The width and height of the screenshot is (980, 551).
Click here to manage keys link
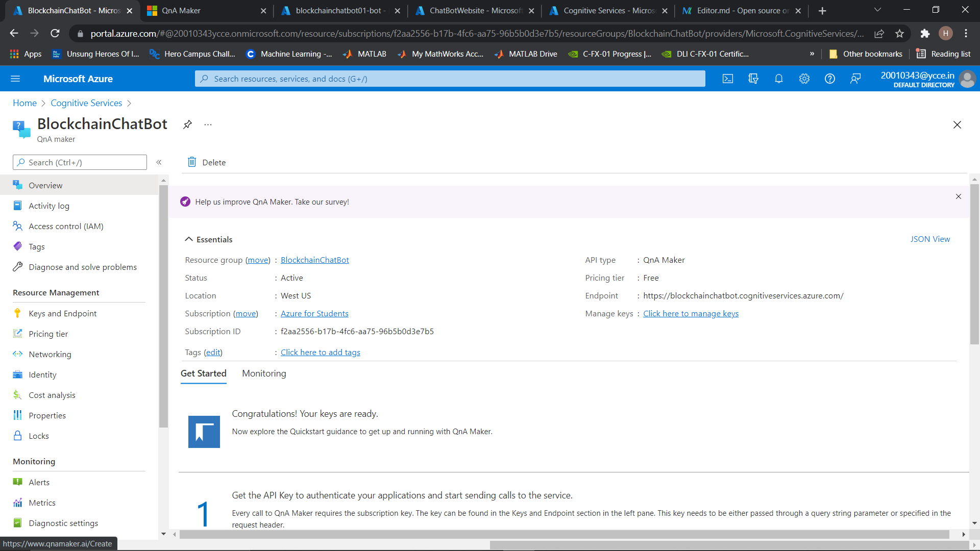click(691, 313)
